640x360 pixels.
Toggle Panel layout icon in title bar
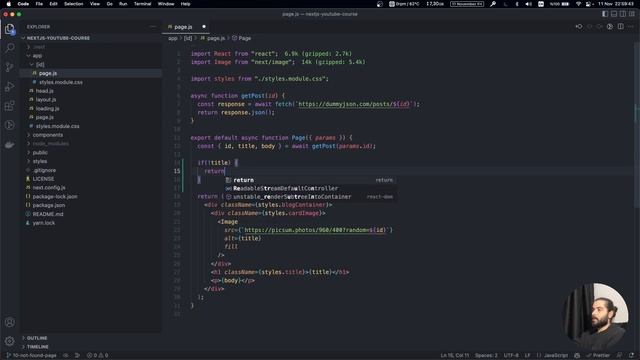pos(614,14)
